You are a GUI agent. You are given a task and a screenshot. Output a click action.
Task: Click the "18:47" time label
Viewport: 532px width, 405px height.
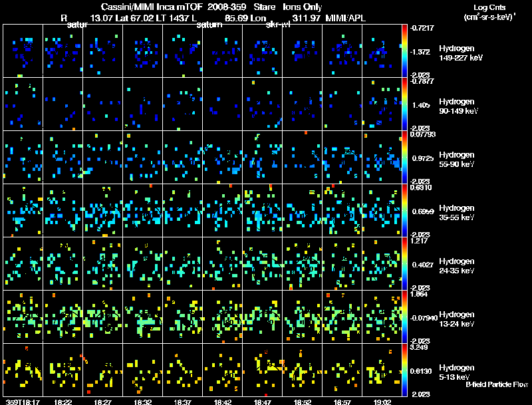262,402
